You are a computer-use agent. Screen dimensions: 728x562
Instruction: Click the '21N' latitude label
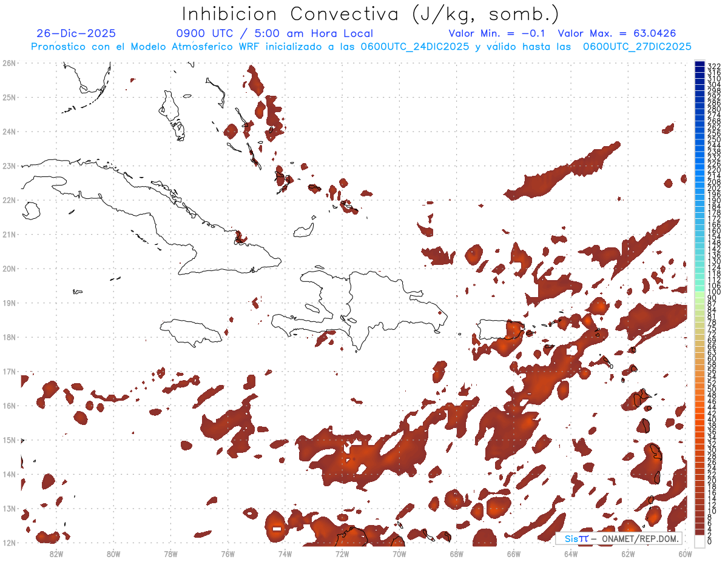click(8, 234)
